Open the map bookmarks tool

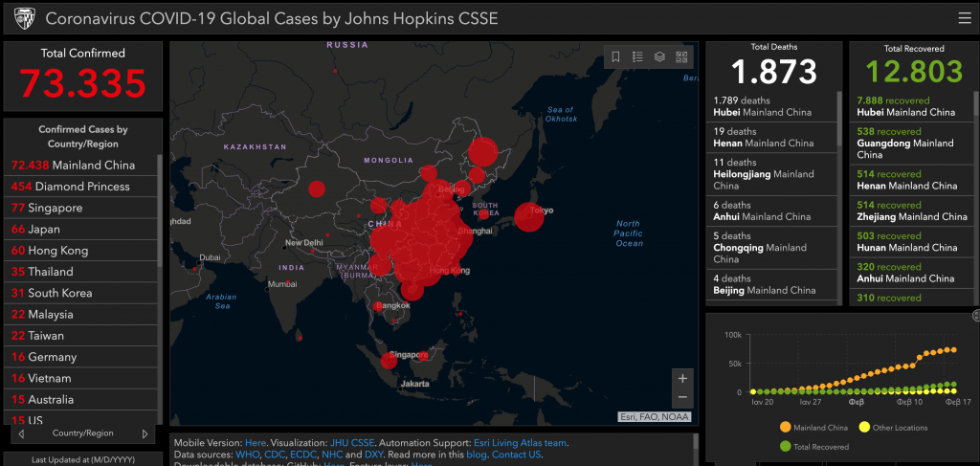pyautogui.click(x=615, y=57)
